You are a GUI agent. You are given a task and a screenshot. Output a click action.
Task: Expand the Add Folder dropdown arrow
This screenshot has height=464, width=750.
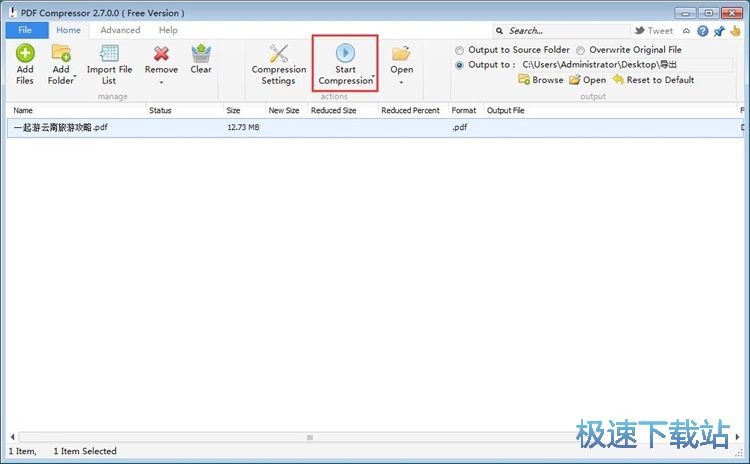[75, 77]
